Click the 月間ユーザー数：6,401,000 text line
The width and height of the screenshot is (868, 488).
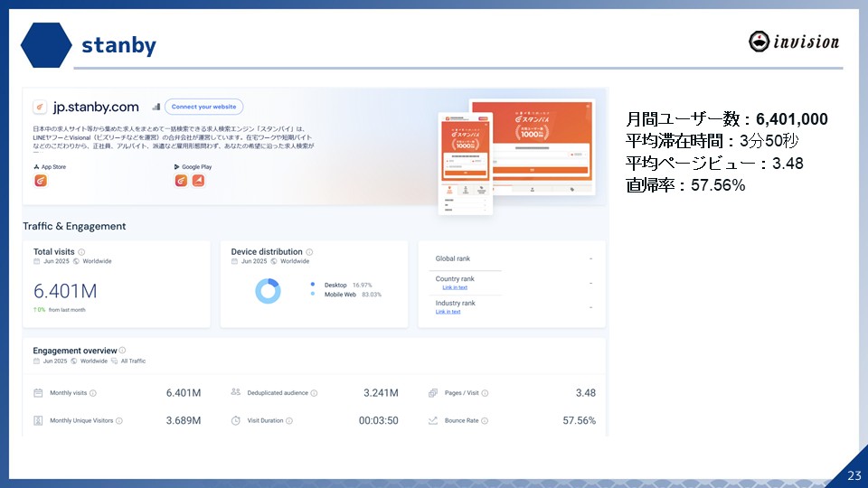click(x=727, y=119)
